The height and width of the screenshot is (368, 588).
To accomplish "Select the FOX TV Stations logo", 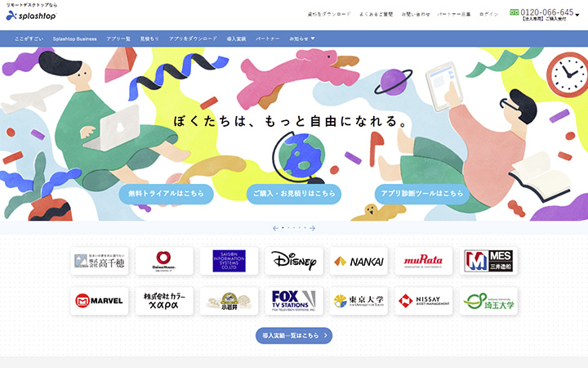I will click(294, 301).
